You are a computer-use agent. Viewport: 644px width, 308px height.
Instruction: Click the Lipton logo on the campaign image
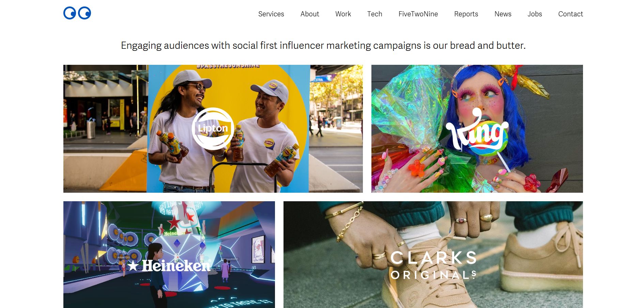213,129
